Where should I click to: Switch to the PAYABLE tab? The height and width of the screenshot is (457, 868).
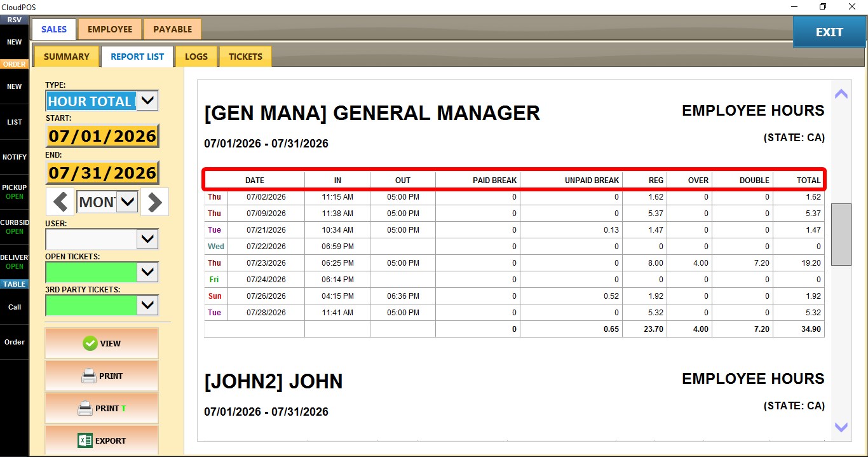click(x=172, y=29)
